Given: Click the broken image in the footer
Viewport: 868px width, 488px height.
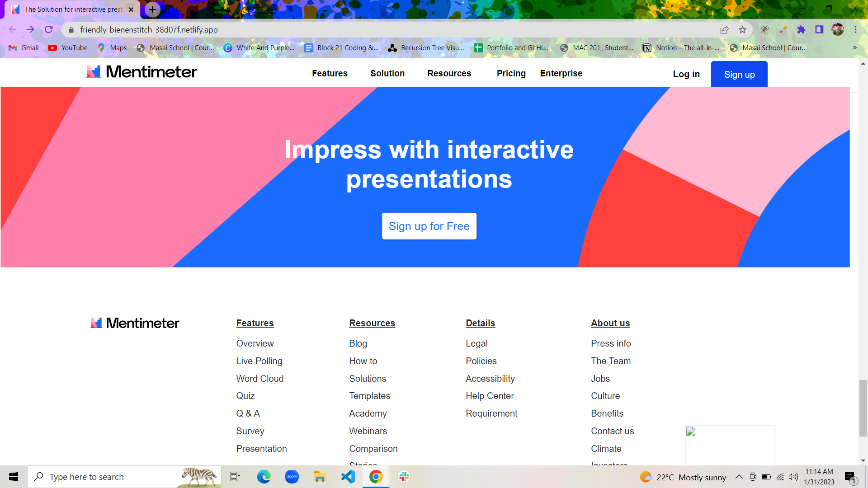Looking at the screenshot, I should pos(730,446).
